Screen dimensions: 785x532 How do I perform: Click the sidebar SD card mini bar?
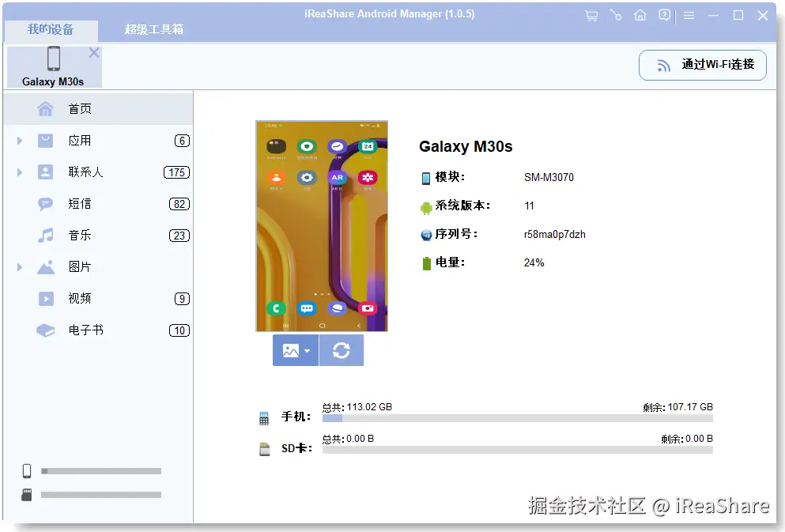(x=101, y=495)
